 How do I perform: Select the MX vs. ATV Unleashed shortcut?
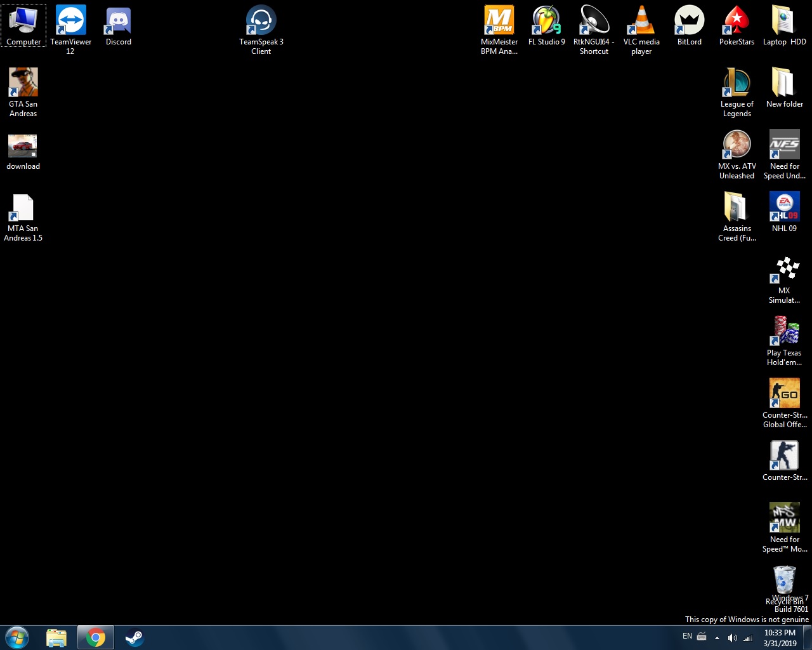[737, 154]
